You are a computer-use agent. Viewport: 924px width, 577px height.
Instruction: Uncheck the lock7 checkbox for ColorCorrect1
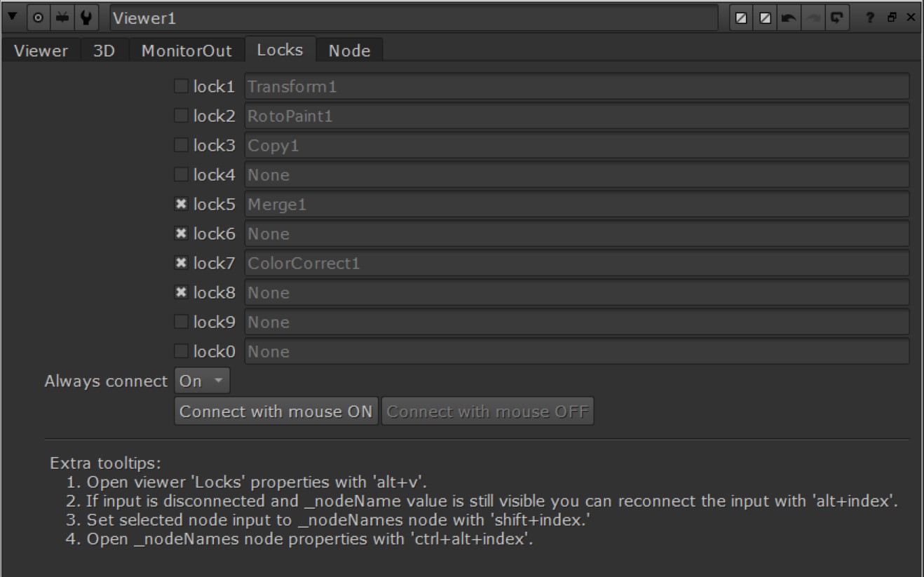(x=182, y=263)
